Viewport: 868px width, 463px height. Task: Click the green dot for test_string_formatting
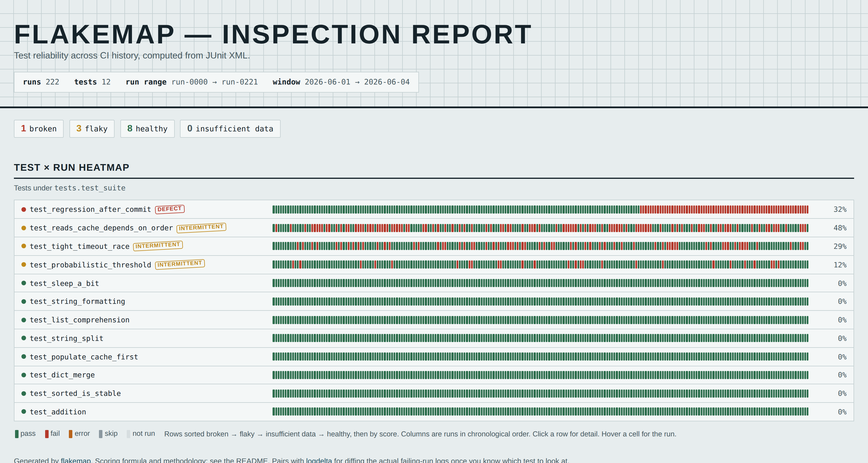click(x=24, y=301)
